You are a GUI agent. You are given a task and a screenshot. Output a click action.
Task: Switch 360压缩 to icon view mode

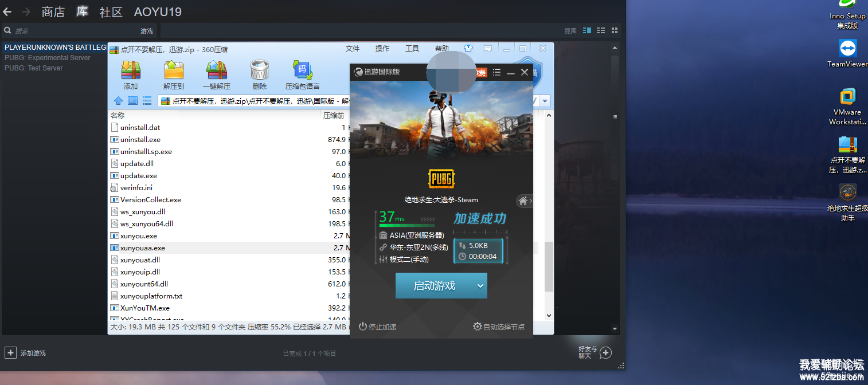click(132, 101)
